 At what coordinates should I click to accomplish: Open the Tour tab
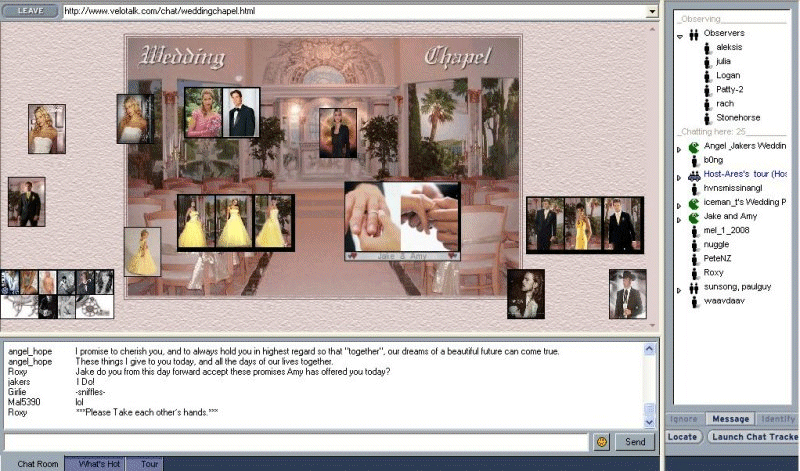click(149, 464)
